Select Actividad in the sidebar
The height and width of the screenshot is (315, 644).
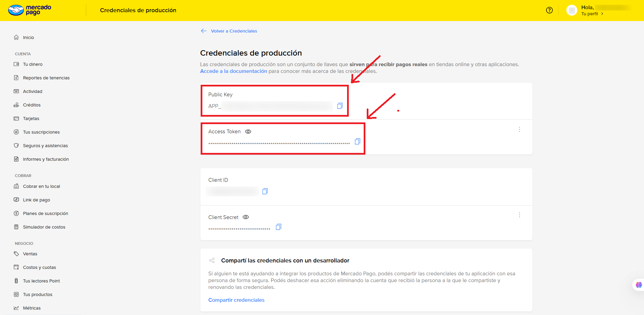tap(33, 92)
